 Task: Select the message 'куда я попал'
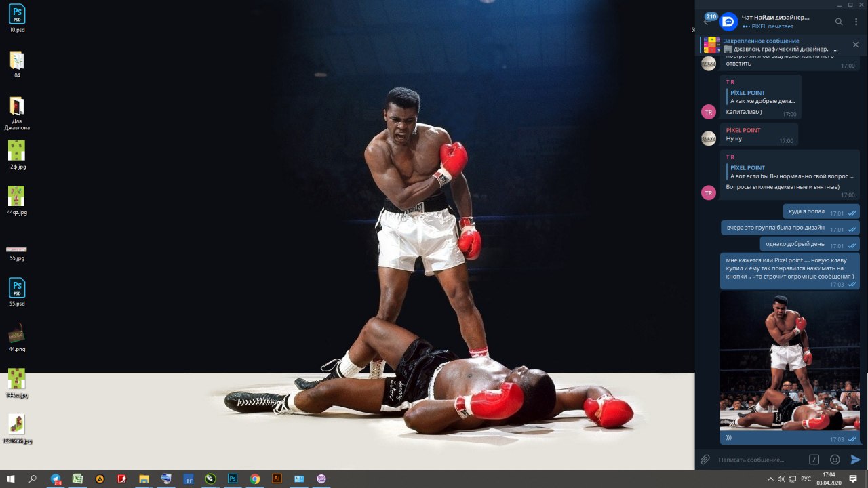[821, 211]
